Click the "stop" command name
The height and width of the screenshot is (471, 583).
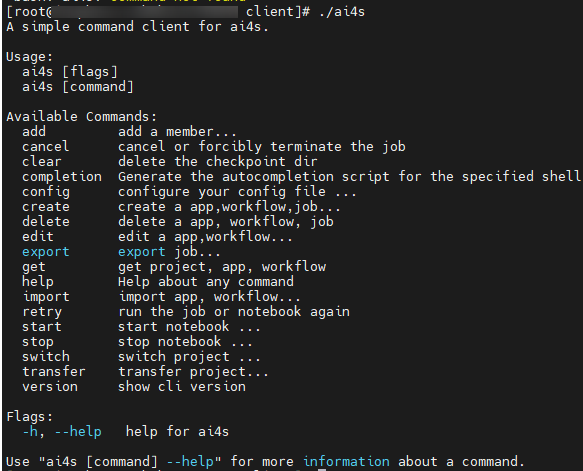[x=38, y=342]
